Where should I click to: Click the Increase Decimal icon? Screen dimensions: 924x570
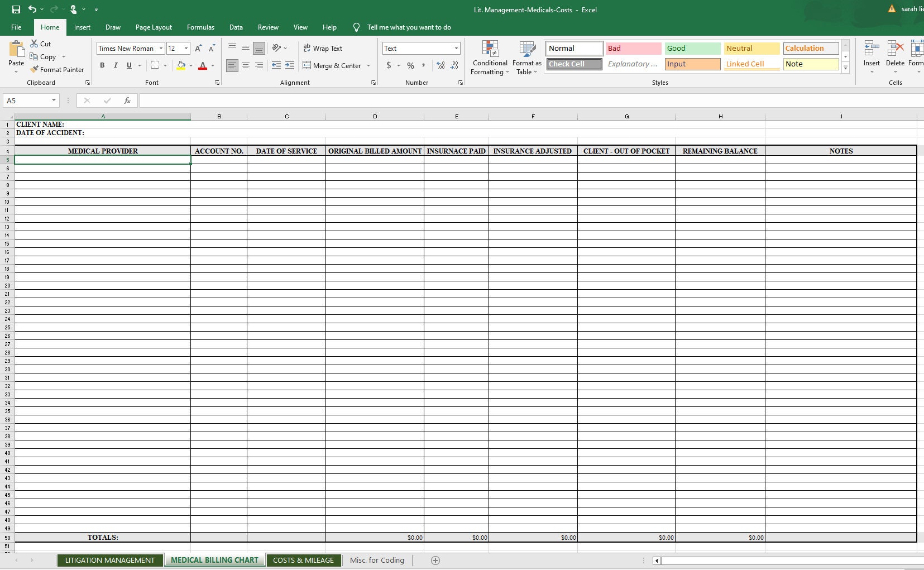coord(441,65)
